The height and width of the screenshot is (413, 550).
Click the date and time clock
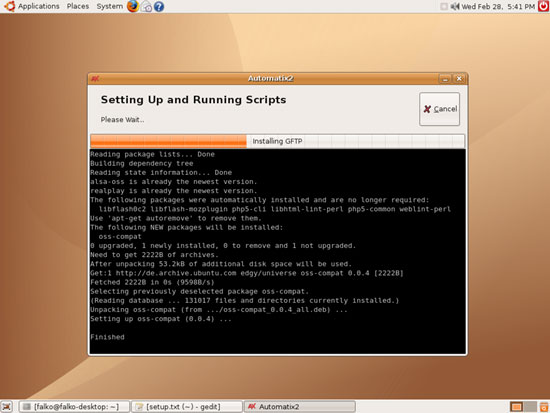click(498, 6)
